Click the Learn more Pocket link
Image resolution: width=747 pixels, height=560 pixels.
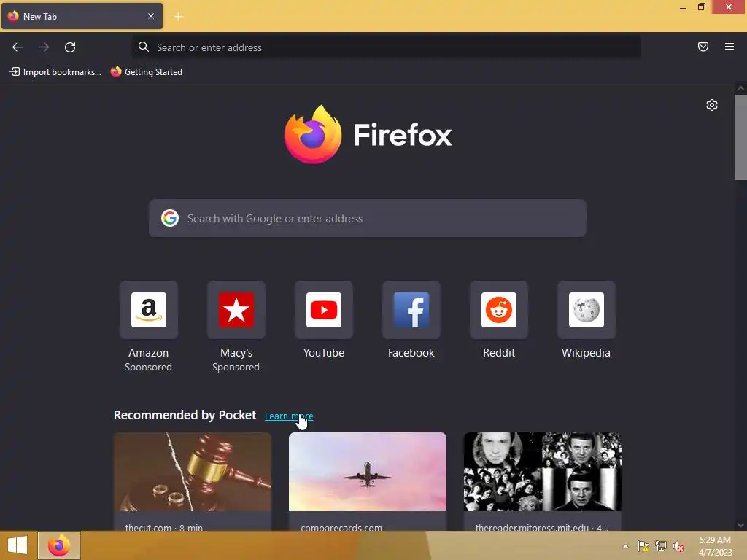pos(289,416)
